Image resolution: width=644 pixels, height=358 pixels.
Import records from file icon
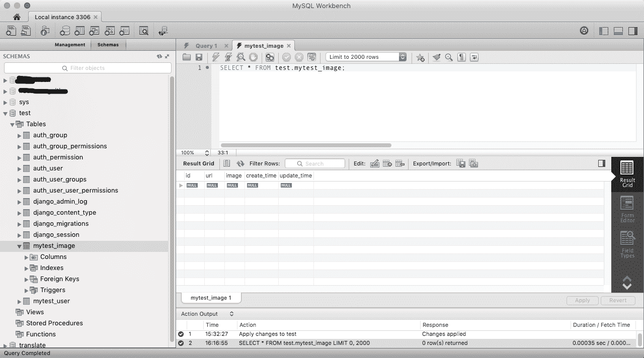coord(473,163)
